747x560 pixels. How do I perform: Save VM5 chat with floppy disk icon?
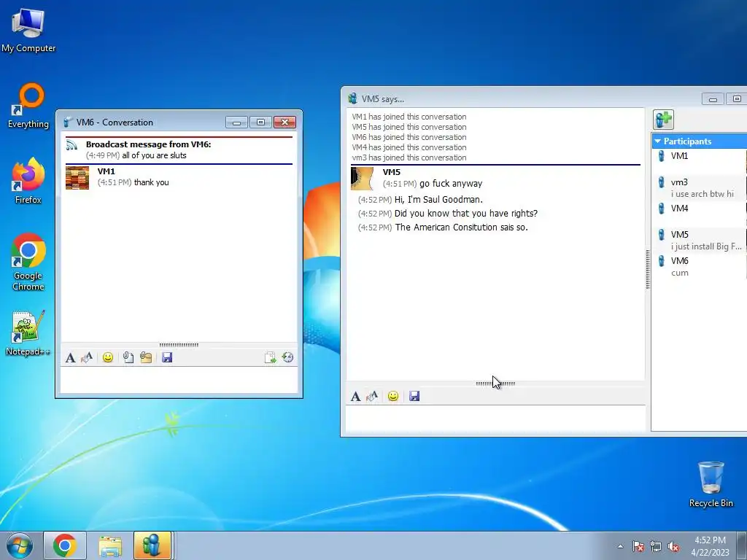tap(414, 396)
